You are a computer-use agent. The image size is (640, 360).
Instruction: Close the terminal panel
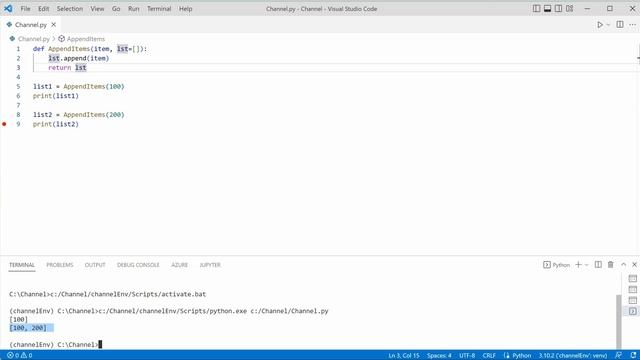(634, 265)
